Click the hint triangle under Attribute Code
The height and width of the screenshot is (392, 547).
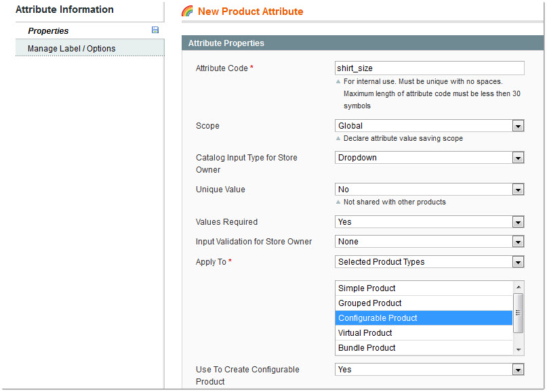point(338,81)
